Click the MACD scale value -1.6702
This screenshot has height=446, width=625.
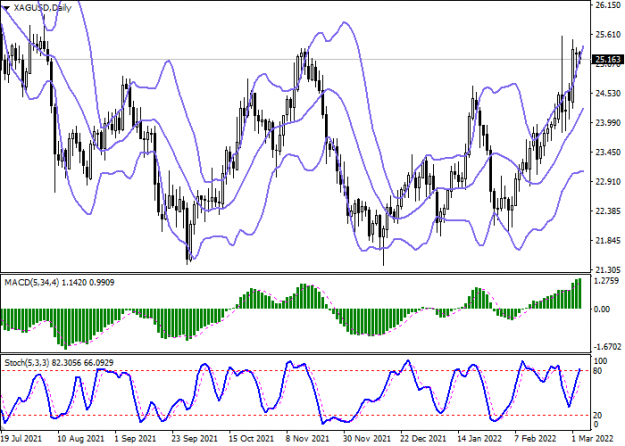tap(607, 346)
